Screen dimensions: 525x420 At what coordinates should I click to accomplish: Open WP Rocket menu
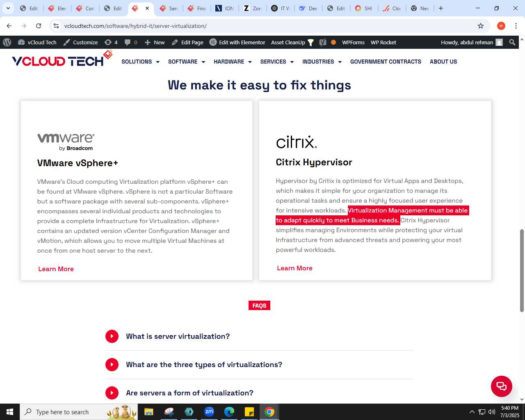click(383, 42)
